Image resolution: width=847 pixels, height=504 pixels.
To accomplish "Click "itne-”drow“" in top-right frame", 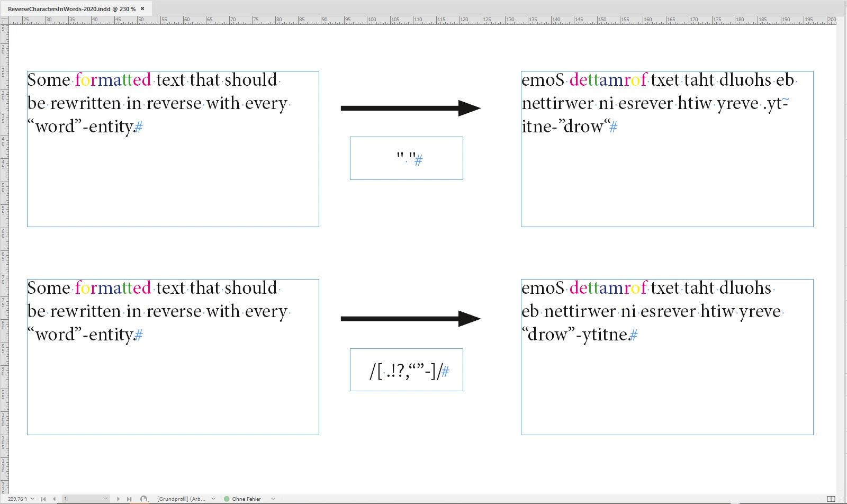I will (x=565, y=127).
